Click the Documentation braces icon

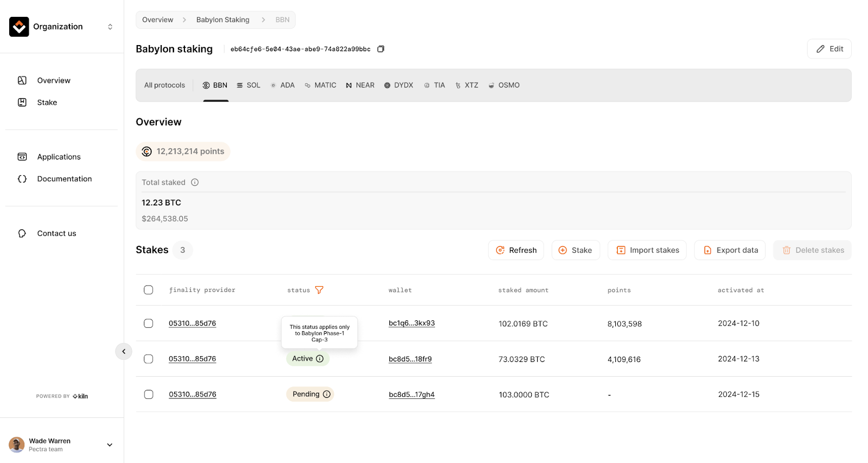point(22,179)
